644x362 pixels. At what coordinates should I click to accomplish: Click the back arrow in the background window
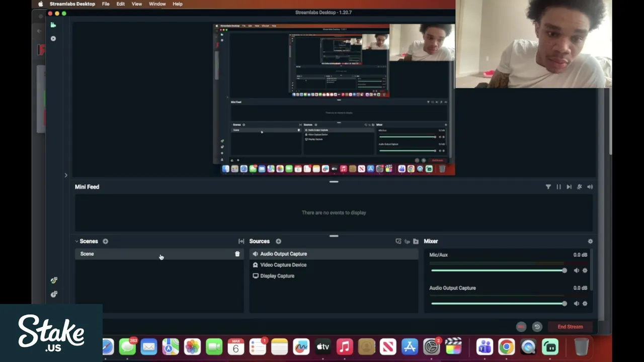(x=39, y=31)
